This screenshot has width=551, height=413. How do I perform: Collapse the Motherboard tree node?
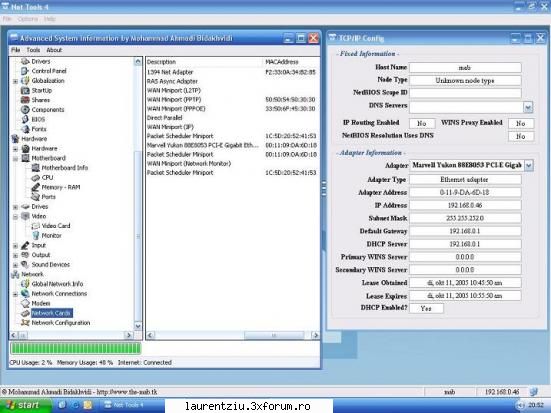(x=15, y=158)
